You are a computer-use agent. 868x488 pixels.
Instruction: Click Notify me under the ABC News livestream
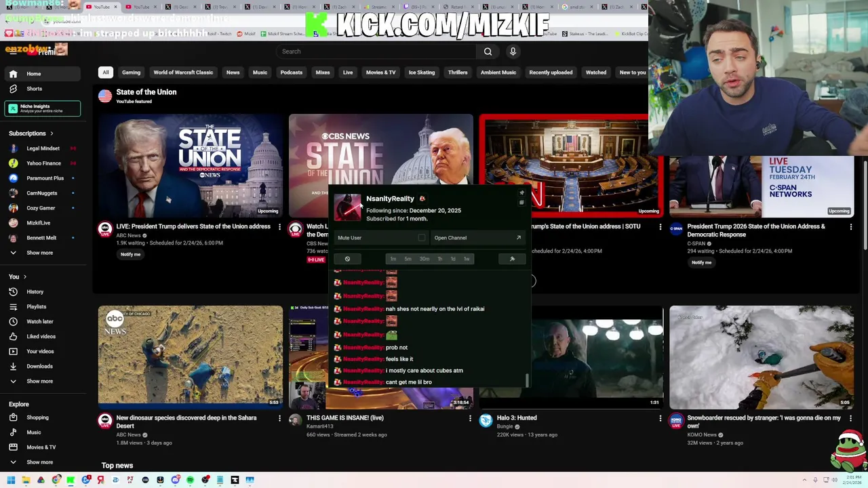(131, 254)
